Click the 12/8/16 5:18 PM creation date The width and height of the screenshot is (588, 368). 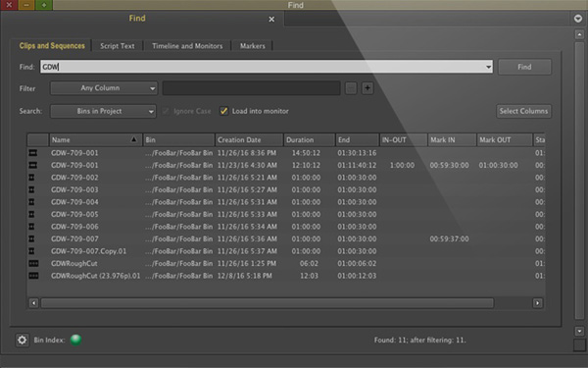244,276
